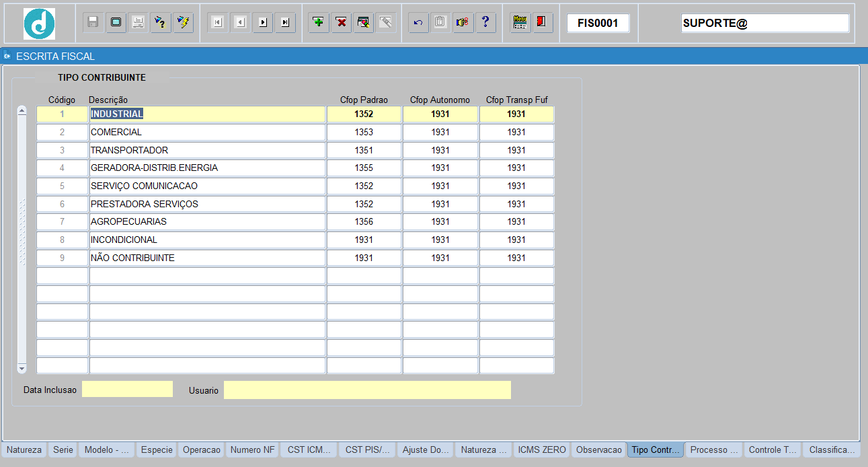The height and width of the screenshot is (467, 868).
Task: Click the edit record icon with pencil
Action: point(364,22)
